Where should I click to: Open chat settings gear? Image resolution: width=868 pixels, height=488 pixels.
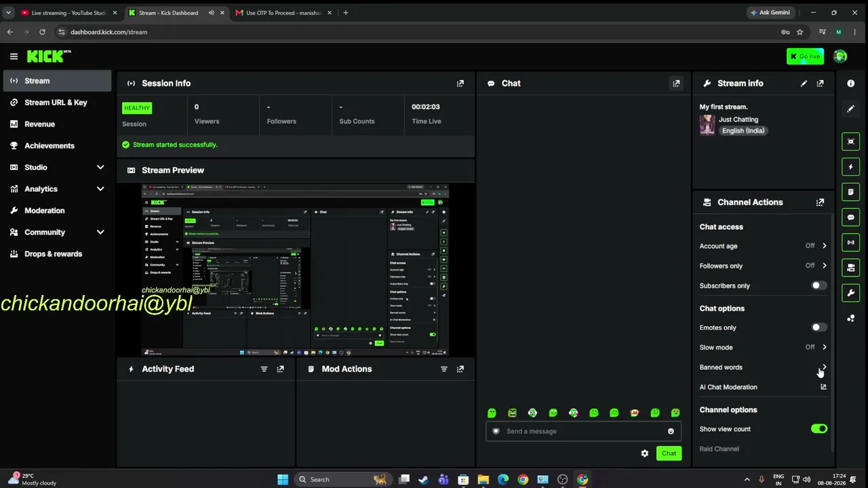(645, 453)
